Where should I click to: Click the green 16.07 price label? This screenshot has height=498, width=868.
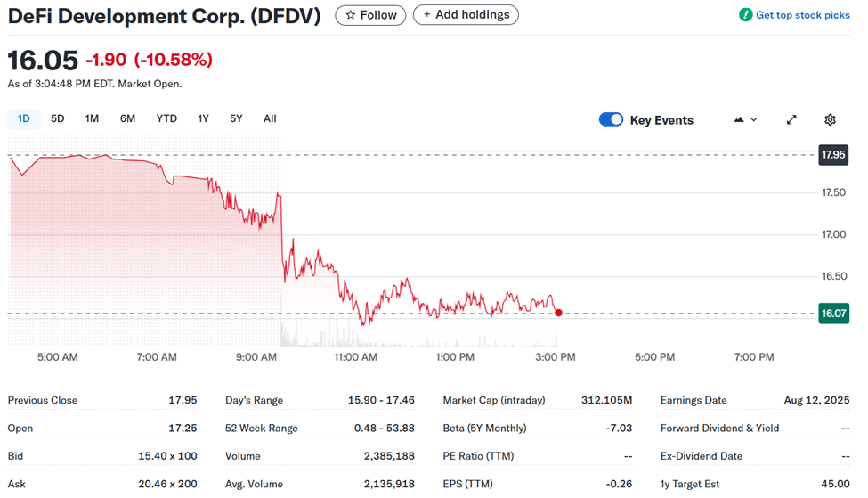coord(833,314)
